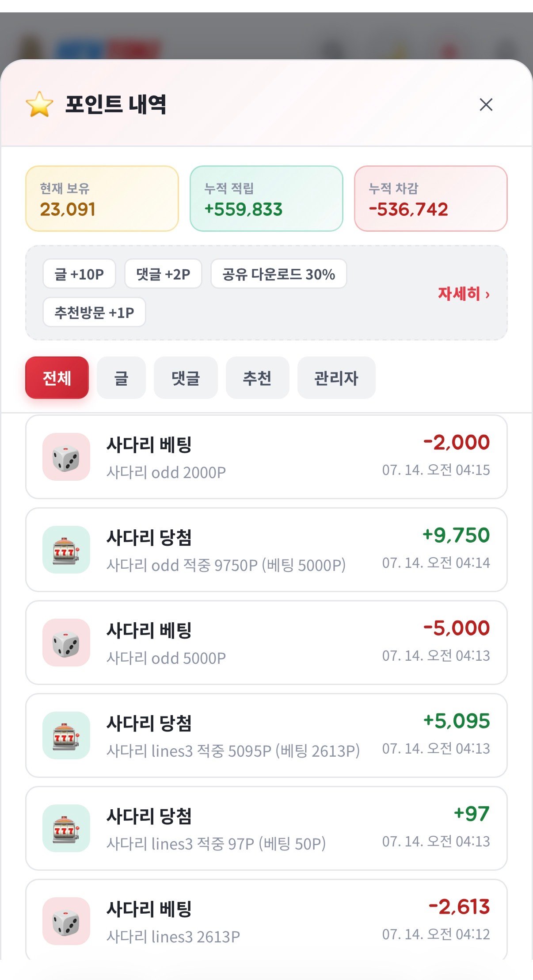Click the 추천방문 +1P chip
Screen dimensions: 533x980
[x=94, y=312]
